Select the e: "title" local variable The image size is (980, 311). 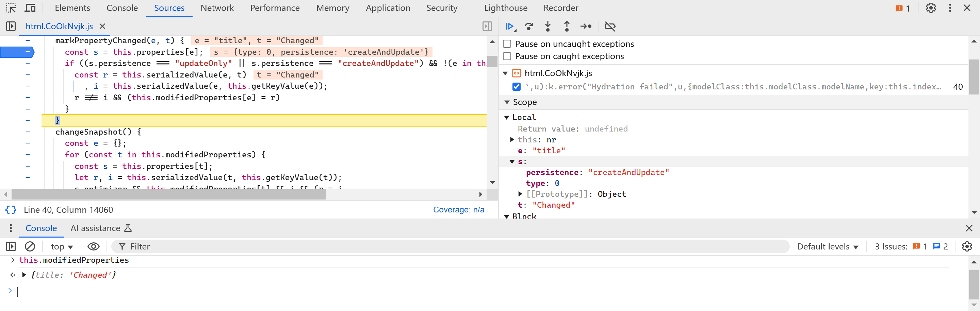point(541,151)
